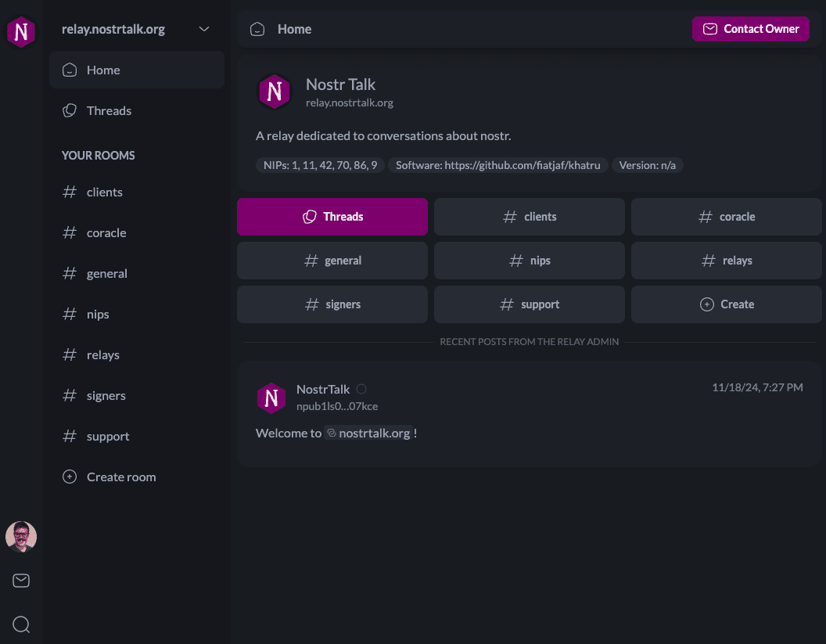
Task: Click the YOUR ROOMS heading
Action: [98, 156]
